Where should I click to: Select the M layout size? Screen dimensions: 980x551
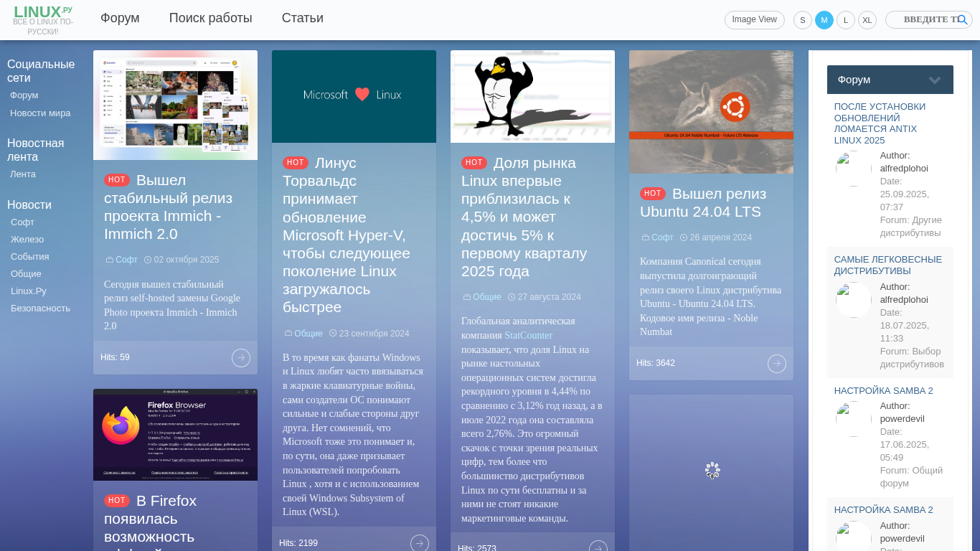click(x=824, y=20)
